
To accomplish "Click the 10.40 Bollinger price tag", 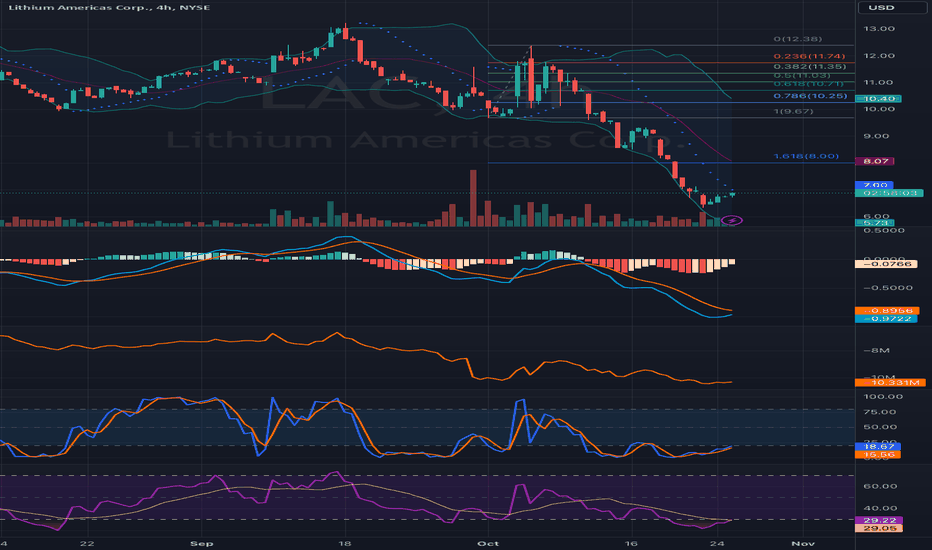I will 879,99.
